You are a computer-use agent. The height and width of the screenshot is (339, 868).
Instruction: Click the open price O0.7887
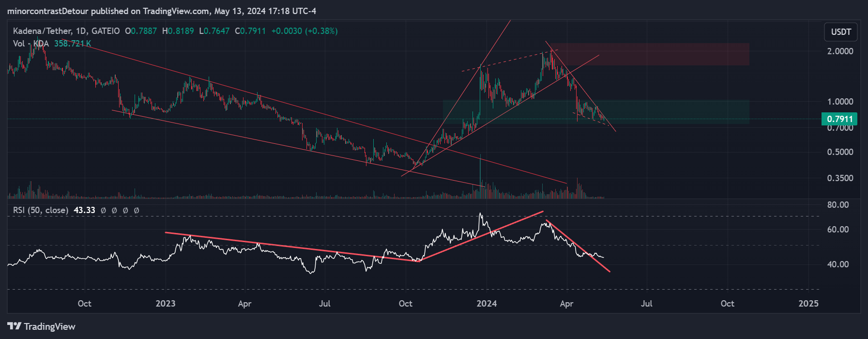click(x=141, y=31)
